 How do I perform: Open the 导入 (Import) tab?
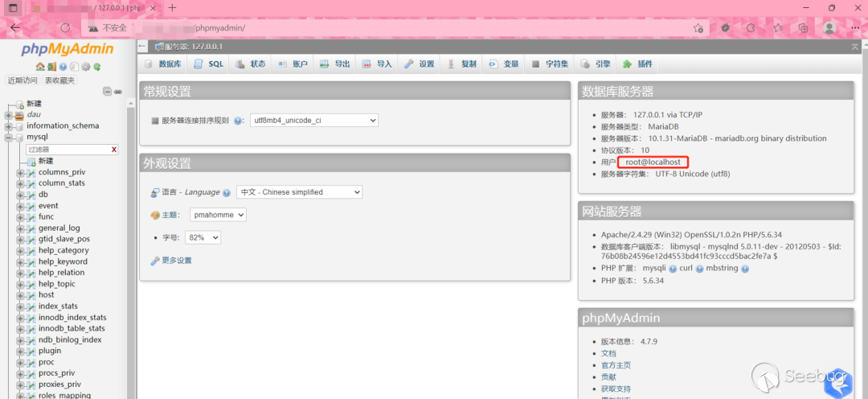[x=377, y=64]
